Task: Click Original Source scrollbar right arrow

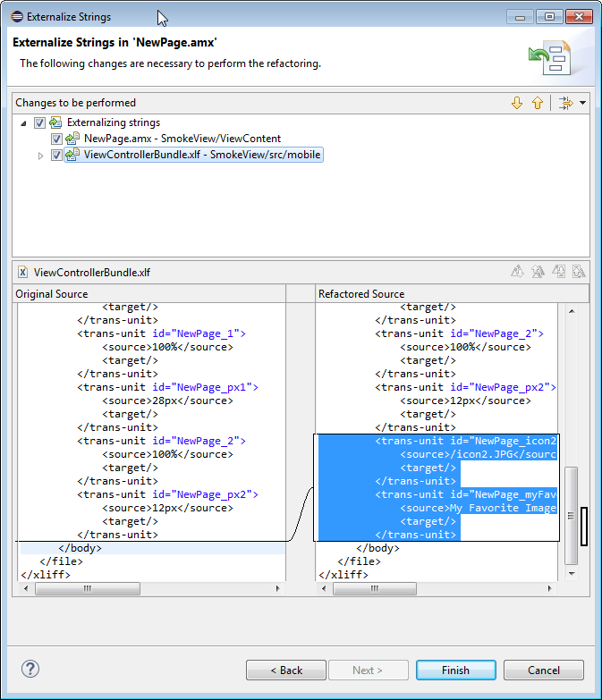Action: [278, 588]
